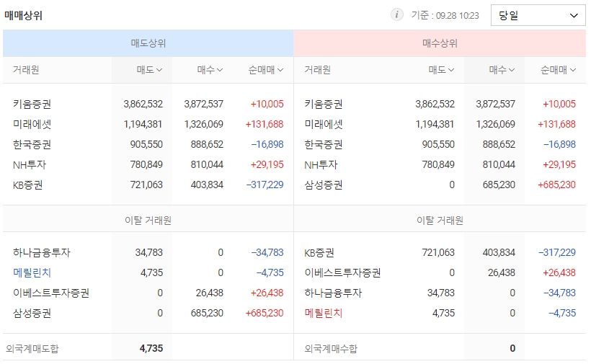This screenshot has width=591, height=364.
Task: Click 거래원 column header in 매도상위
Action: 26,70
